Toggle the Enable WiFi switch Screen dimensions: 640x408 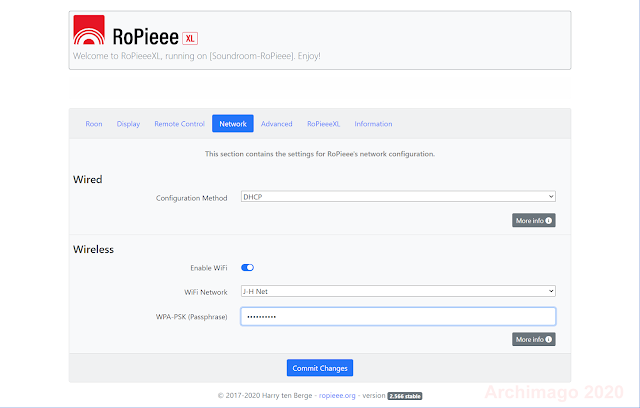247,268
